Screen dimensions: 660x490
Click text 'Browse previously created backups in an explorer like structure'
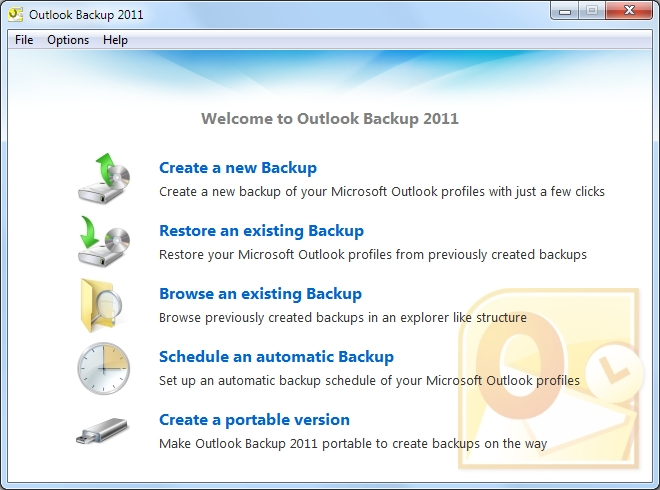pyautogui.click(x=343, y=317)
